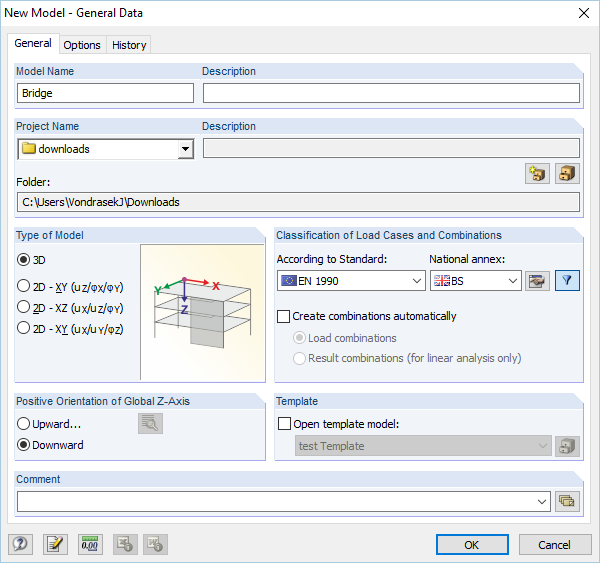Image resolution: width=600 pixels, height=563 pixels.
Task: Open the National annex BS dropdown
Action: (476, 281)
